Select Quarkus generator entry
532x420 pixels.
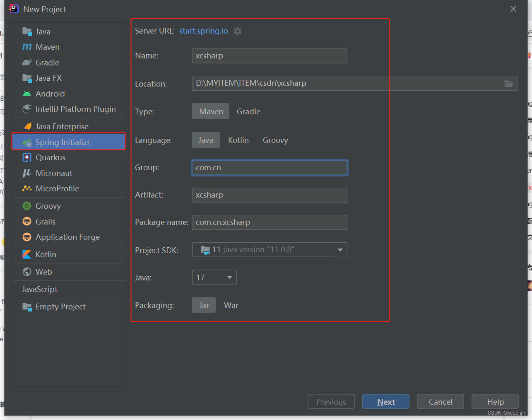click(x=69, y=157)
